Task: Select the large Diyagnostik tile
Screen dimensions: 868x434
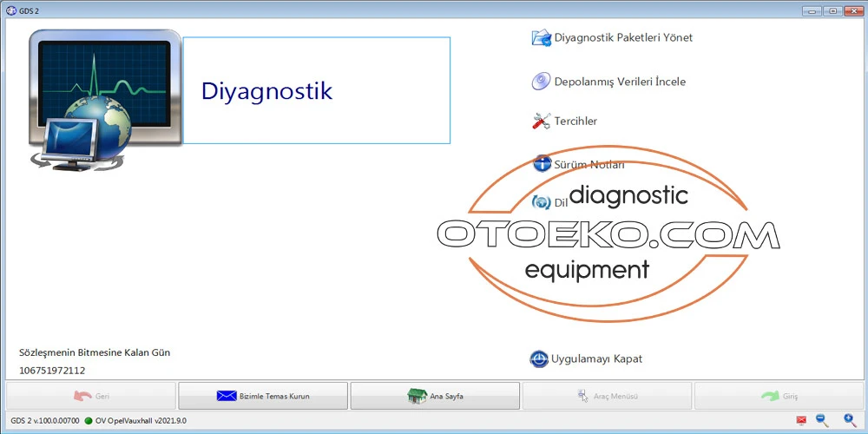Action: (x=316, y=91)
